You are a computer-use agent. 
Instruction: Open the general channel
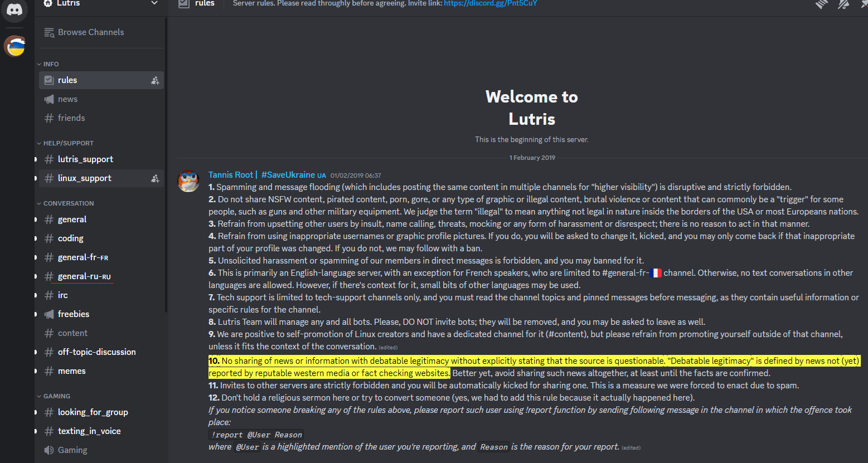pyautogui.click(x=101, y=220)
